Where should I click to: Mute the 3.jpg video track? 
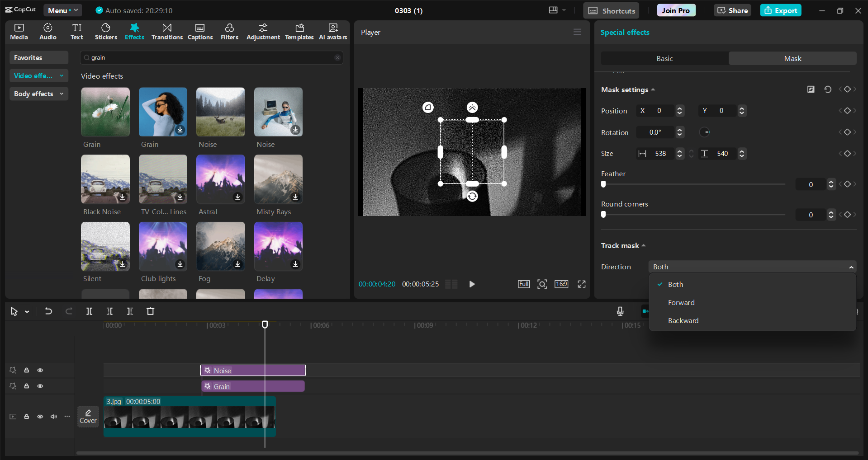54,416
